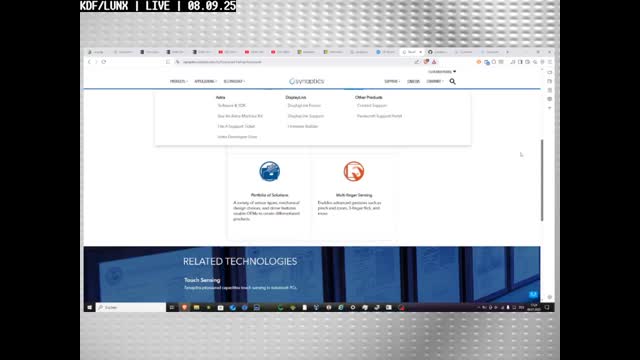
Task: Click the orange Multi-finger Sensing icon
Action: [354, 171]
